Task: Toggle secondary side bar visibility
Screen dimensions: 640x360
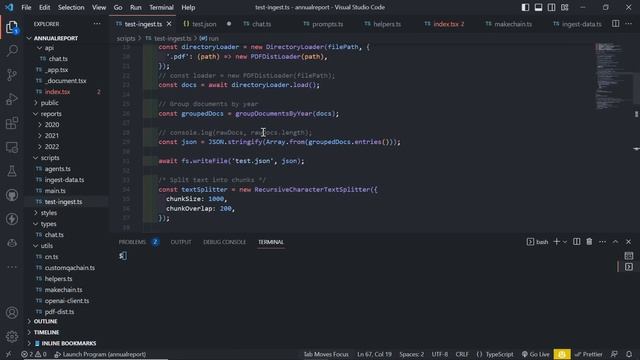Action: tap(551, 7)
